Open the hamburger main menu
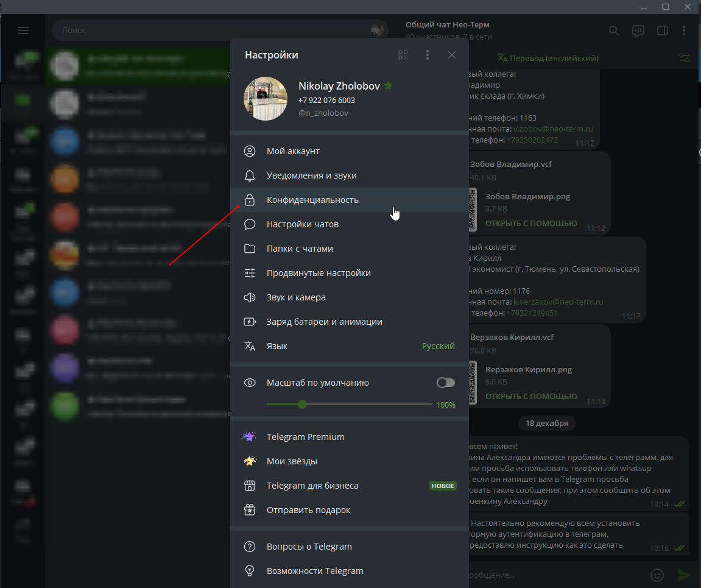Image resolution: width=701 pixels, height=588 pixels. (x=23, y=30)
